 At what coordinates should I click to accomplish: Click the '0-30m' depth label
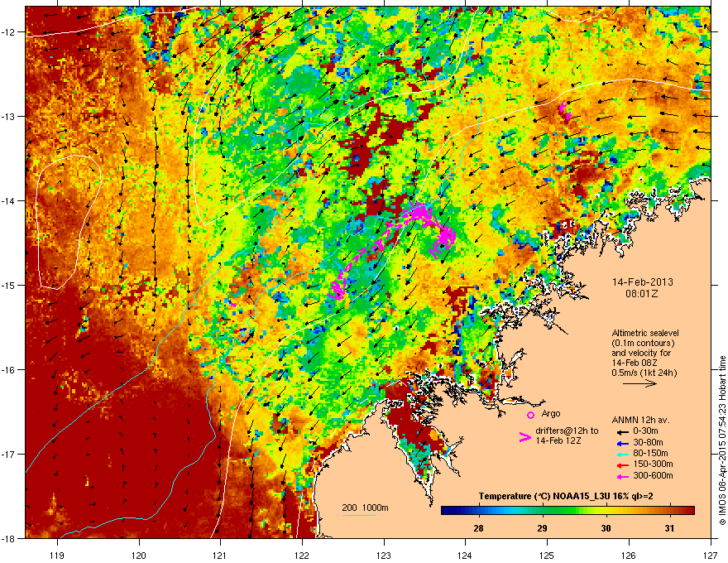[645, 431]
